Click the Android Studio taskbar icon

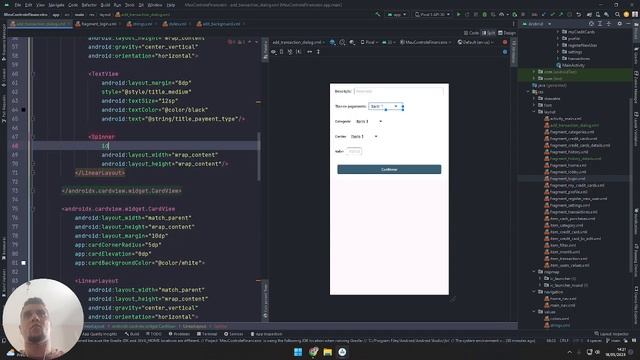[342, 352]
